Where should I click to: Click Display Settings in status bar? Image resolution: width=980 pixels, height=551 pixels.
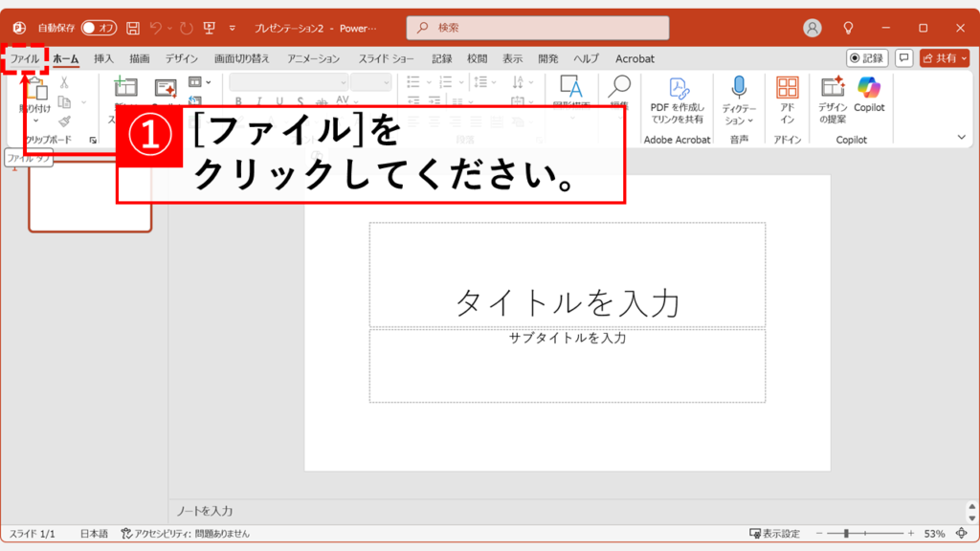(774, 534)
